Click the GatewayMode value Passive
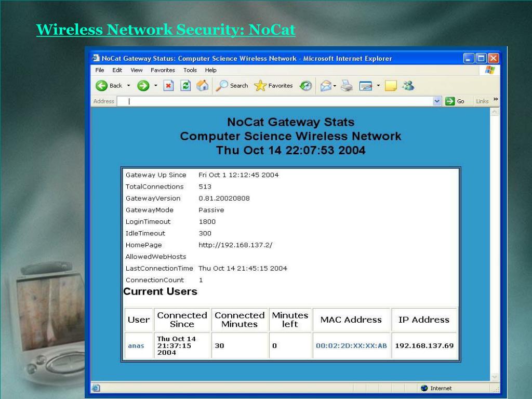 (x=211, y=210)
